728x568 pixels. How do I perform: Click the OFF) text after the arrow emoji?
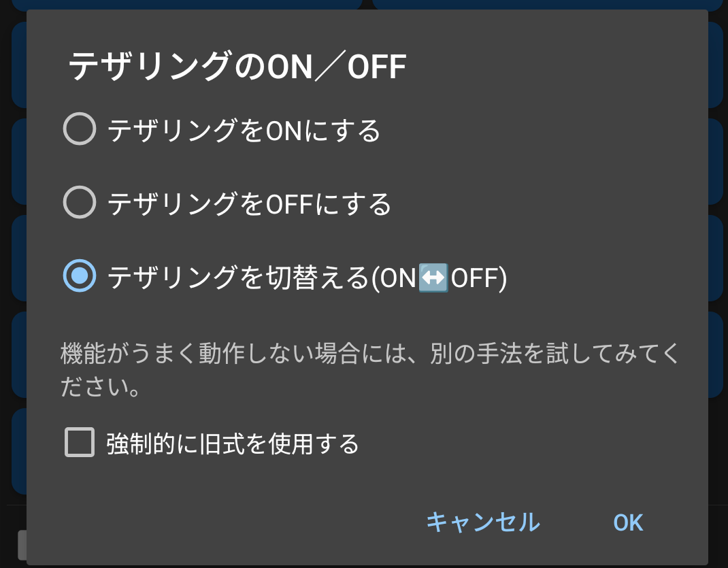[479, 278]
